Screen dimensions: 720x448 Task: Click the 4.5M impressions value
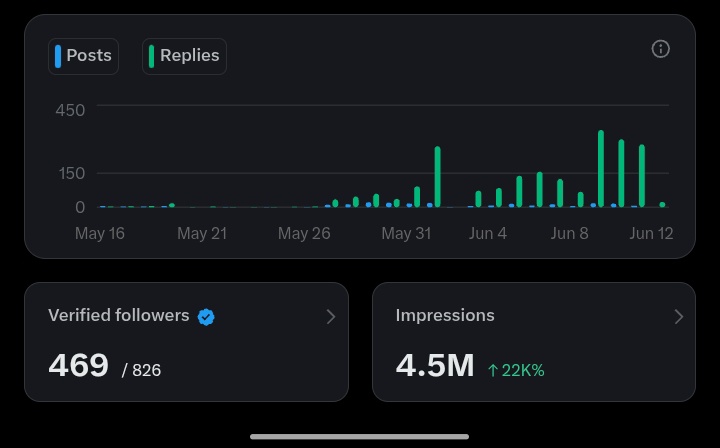435,365
